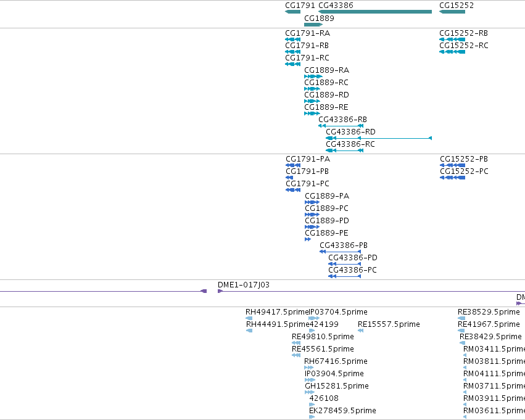Select transcript CG1791-RA
Viewport: 525px width, 420px height.
pos(307,33)
